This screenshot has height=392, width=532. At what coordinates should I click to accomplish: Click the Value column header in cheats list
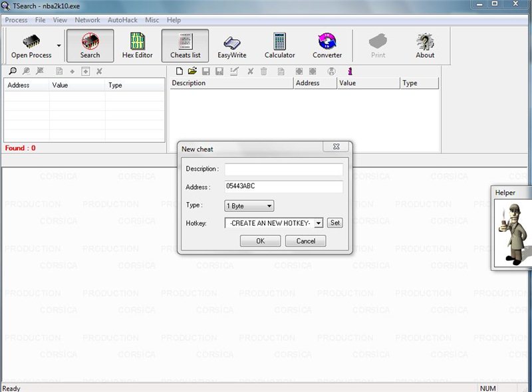tap(368, 83)
